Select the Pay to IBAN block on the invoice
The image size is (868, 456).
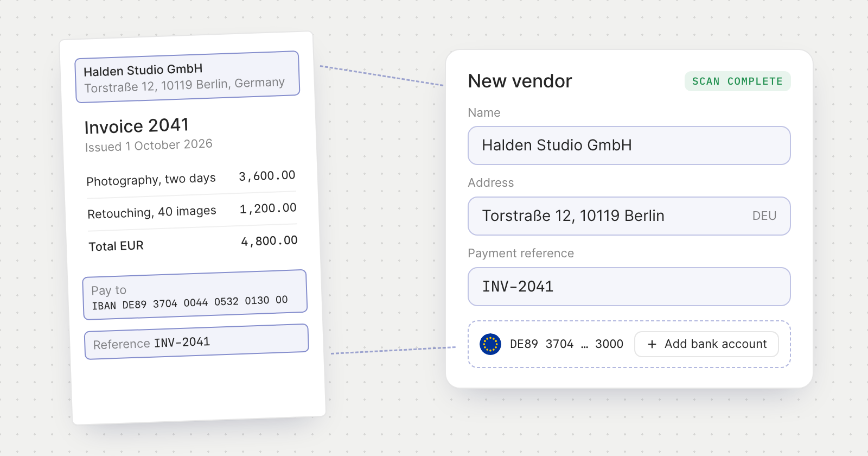pyautogui.click(x=195, y=295)
